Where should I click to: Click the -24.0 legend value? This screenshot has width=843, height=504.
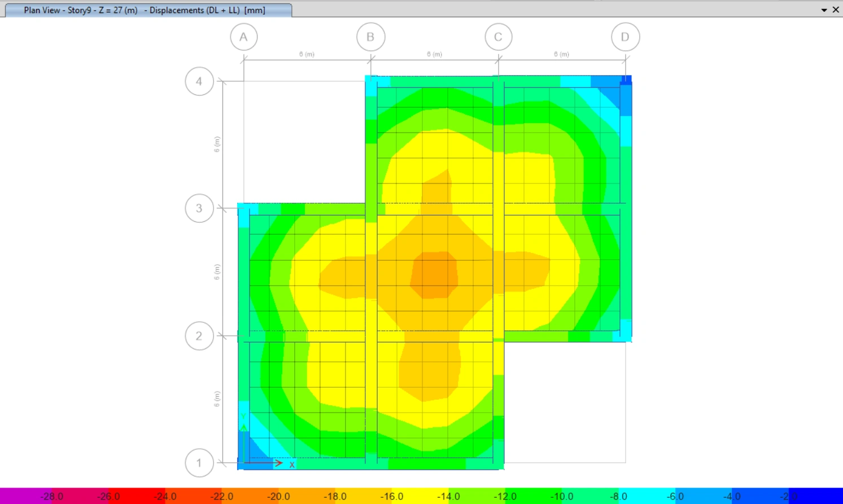pos(165,497)
